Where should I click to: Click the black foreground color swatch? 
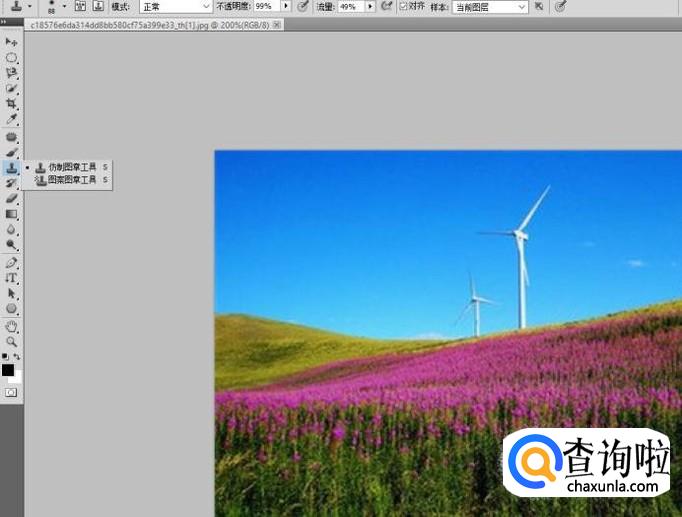pos(8,370)
